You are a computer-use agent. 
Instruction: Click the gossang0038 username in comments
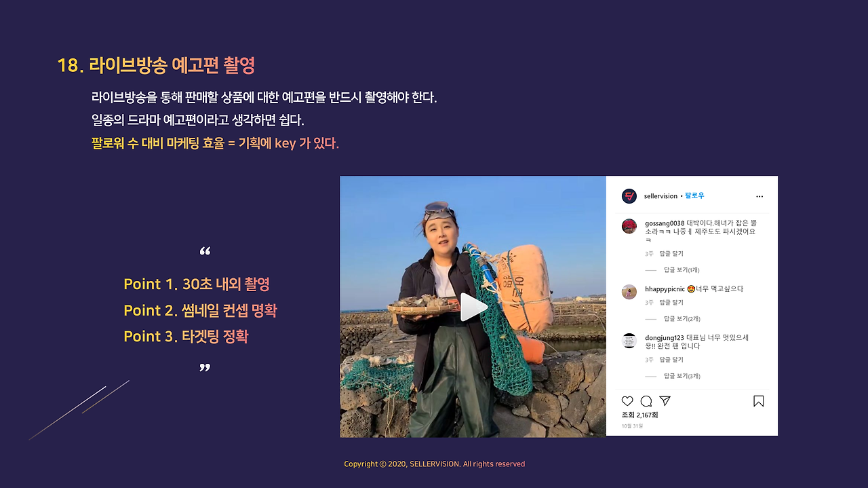(665, 223)
